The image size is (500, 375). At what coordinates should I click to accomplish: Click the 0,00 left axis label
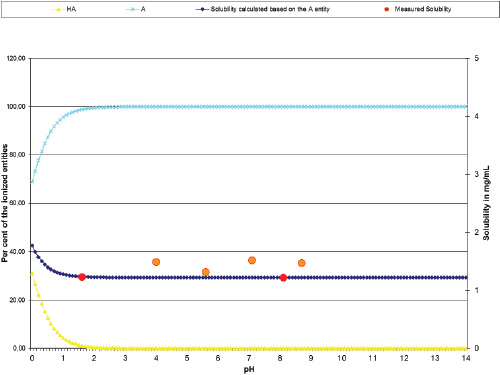(19, 348)
